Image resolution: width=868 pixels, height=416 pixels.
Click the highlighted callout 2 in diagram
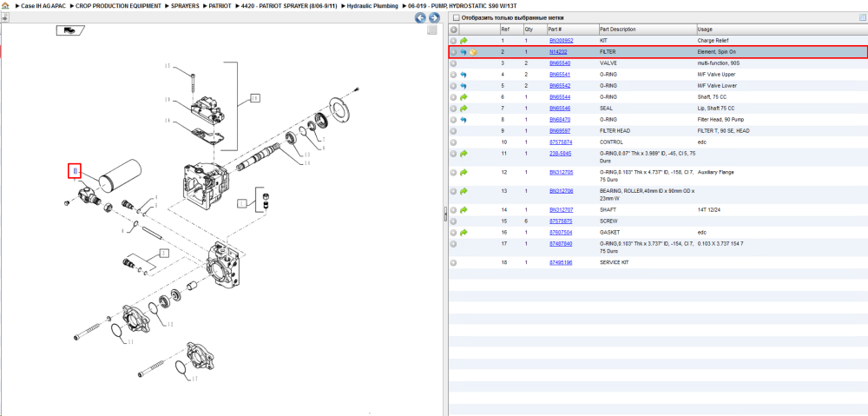(x=75, y=171)
